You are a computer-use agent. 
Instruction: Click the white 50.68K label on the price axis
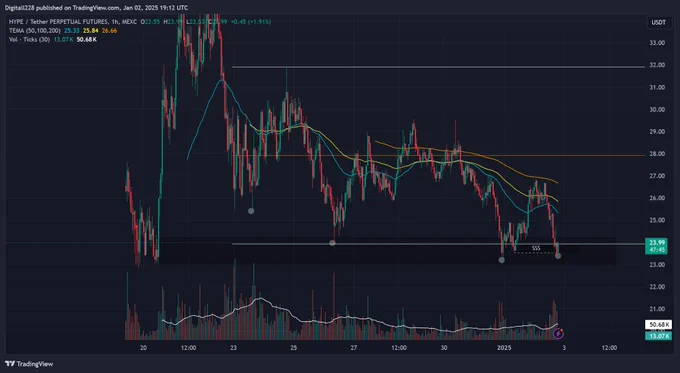coord(658,324)
